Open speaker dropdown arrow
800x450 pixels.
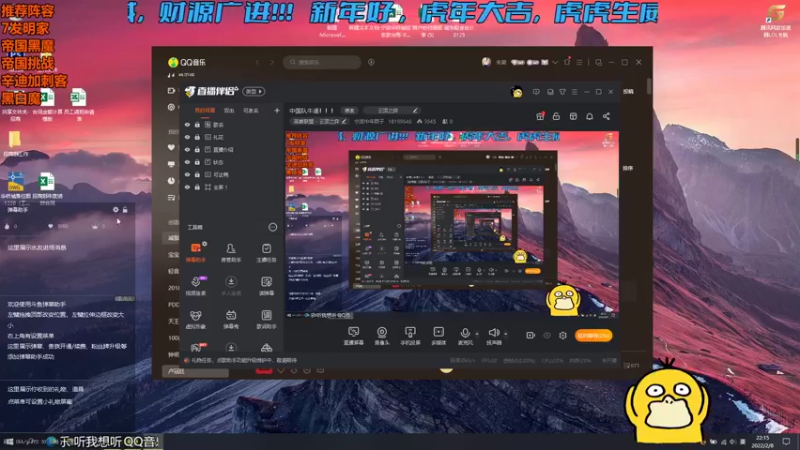pos(506,334)
